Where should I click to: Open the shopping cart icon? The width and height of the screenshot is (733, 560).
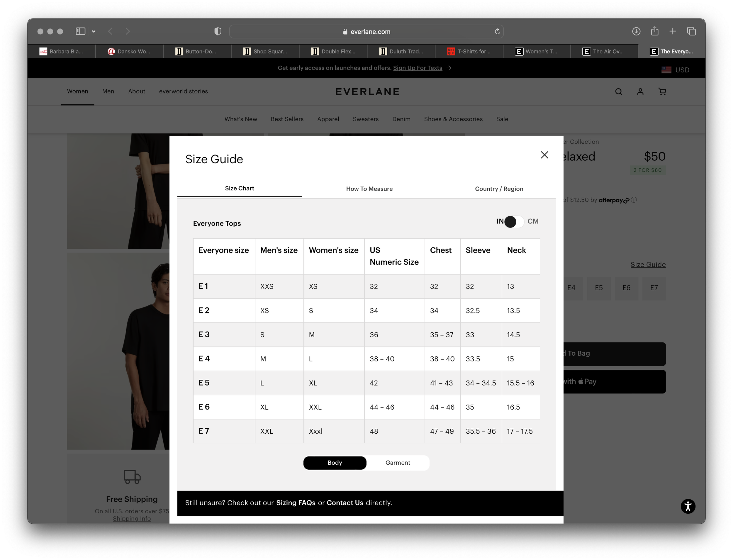coord(662,92)
